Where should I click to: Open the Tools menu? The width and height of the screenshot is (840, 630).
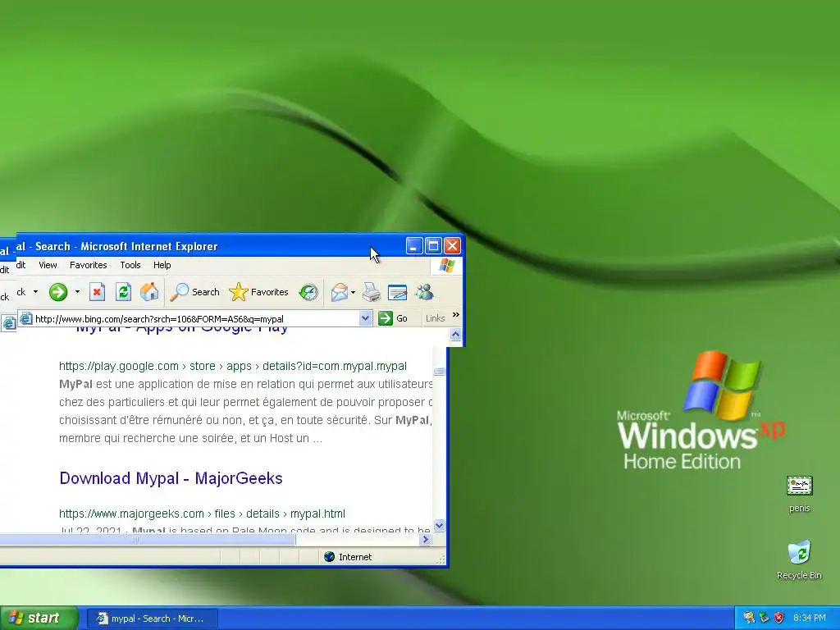click(130, 265)
